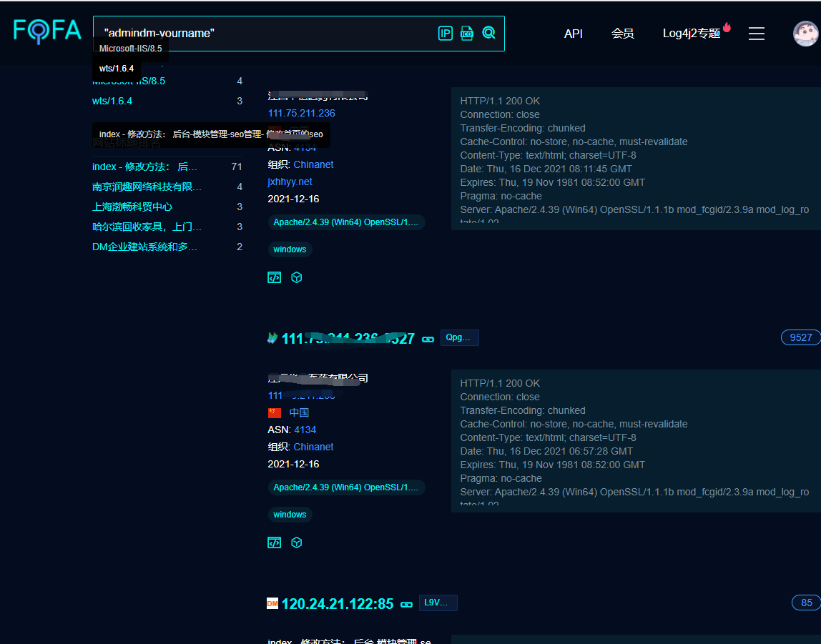The width and height of the screenshot is (821, 644).
Task: Open IP link 111.75.211.236
Action: tap(302, 113)
